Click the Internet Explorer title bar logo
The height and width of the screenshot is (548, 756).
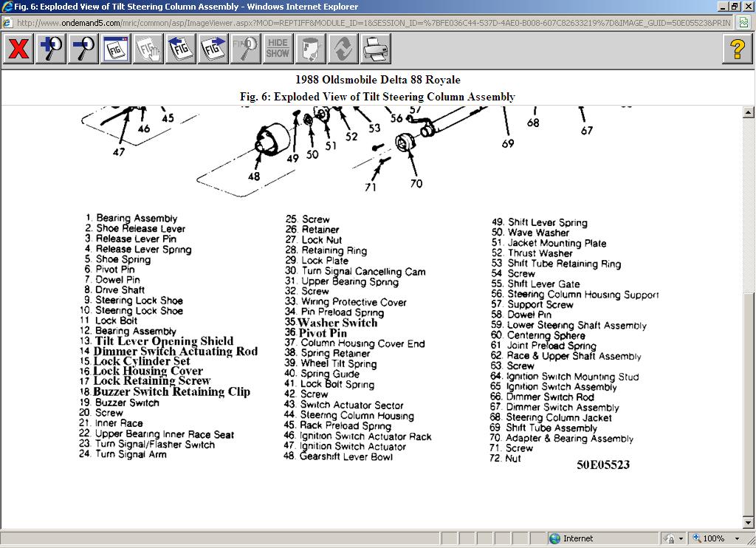(7, 6)
